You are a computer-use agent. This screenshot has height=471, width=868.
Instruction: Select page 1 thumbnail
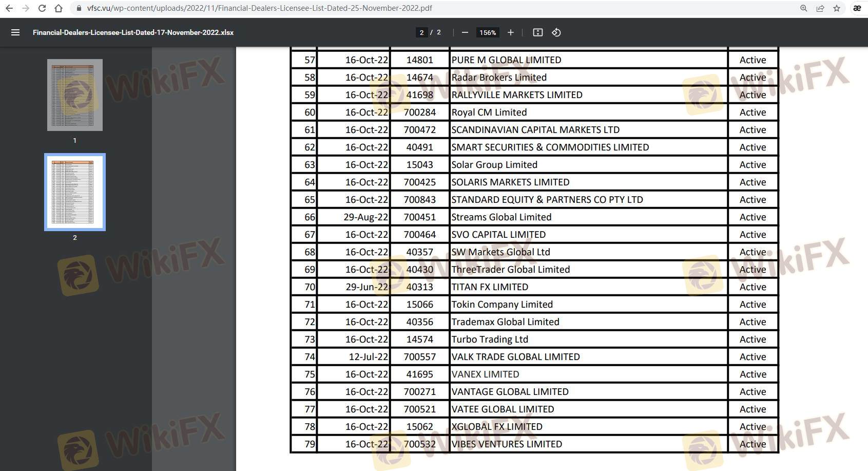pyautogui.click(x=75, y=95)
